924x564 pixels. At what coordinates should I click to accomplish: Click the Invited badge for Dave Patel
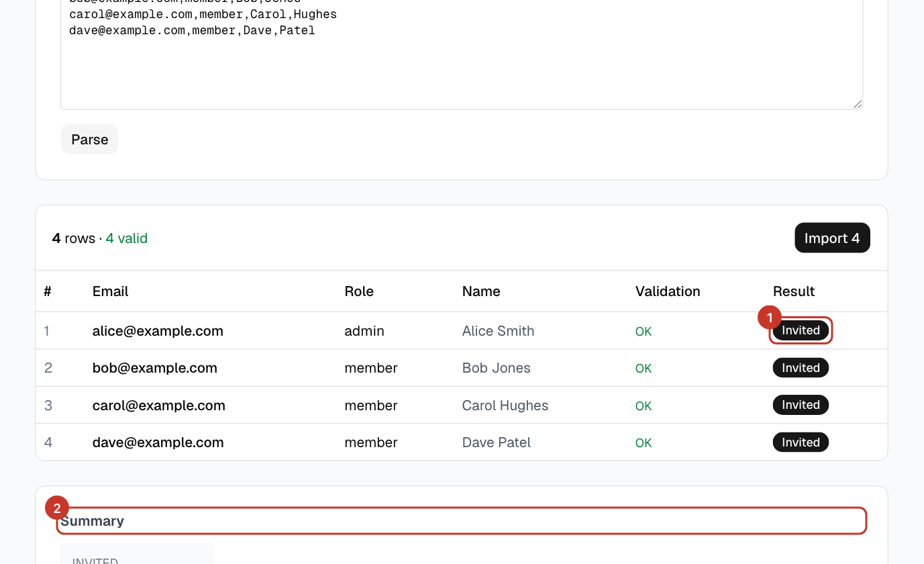click(x=801, y=442)
